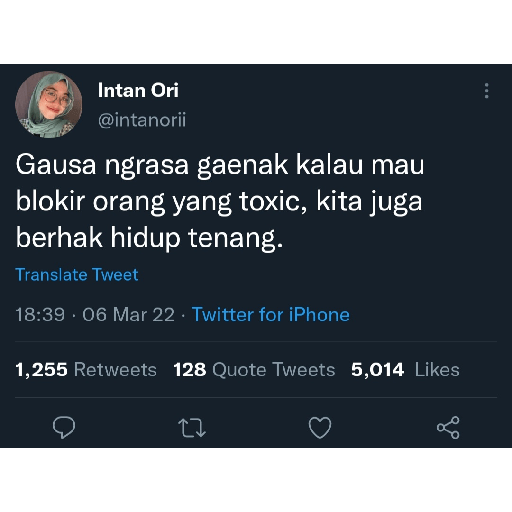Open Intan Ori's profile picture
The width and height of the screenshot is (512, 512).
[49, 104]
